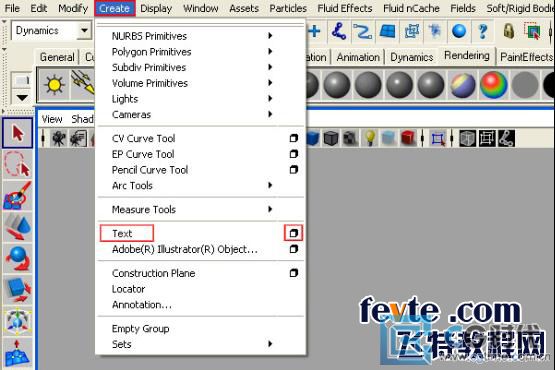Pick the Rotate tool with sphere icon
555x370 pixels.
[x=18, y=258]
